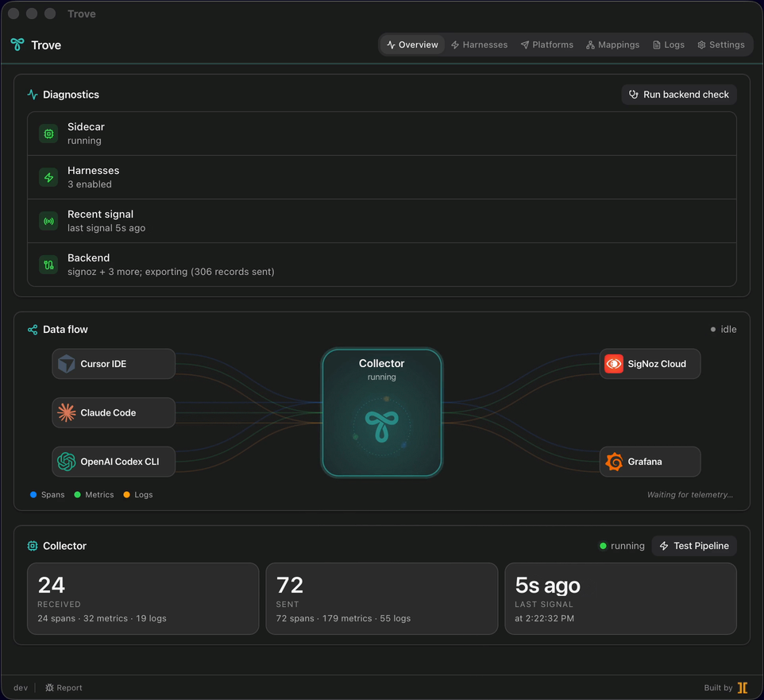
Task: Click the stethoscope icon on backend check
Action: [x=634, y=95]
